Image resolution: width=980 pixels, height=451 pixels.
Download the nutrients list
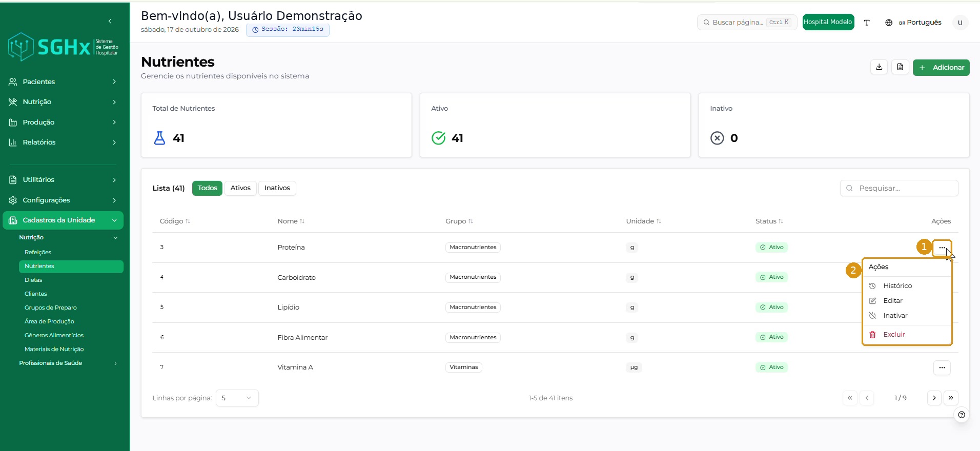point(879,67)
